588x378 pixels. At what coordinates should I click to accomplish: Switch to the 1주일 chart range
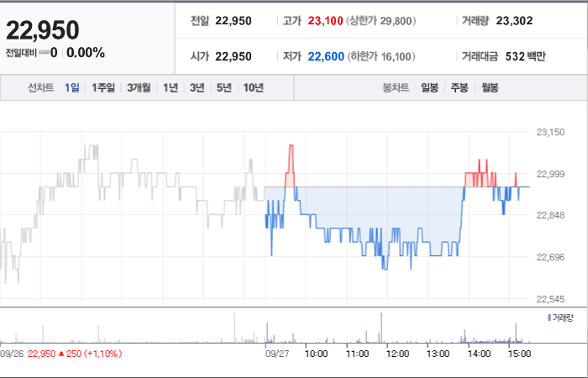pyautogui.click(x=103, y=87)
